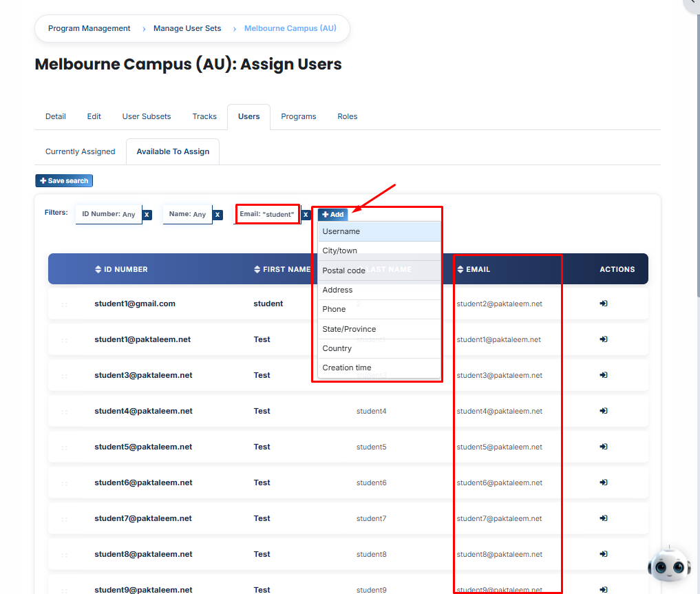Select Postal code filter option
The width and height of the screenshot is (700, 594).
tap(379, 271)
